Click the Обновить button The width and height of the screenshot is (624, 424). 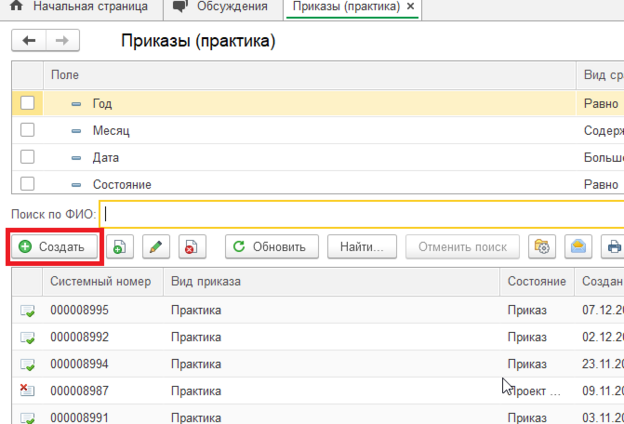pyautogui.click(x=271, y=246)
